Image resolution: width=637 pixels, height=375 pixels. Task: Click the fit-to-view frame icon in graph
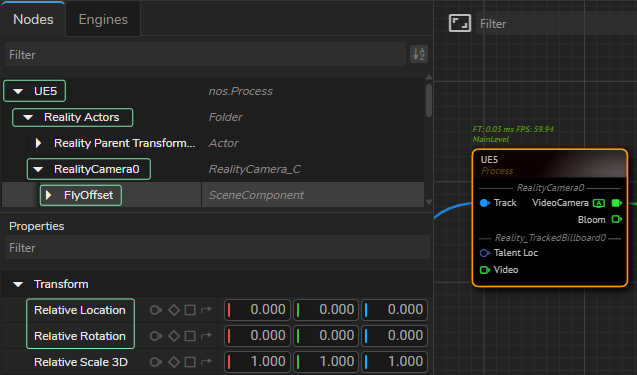tap(459, 23)
